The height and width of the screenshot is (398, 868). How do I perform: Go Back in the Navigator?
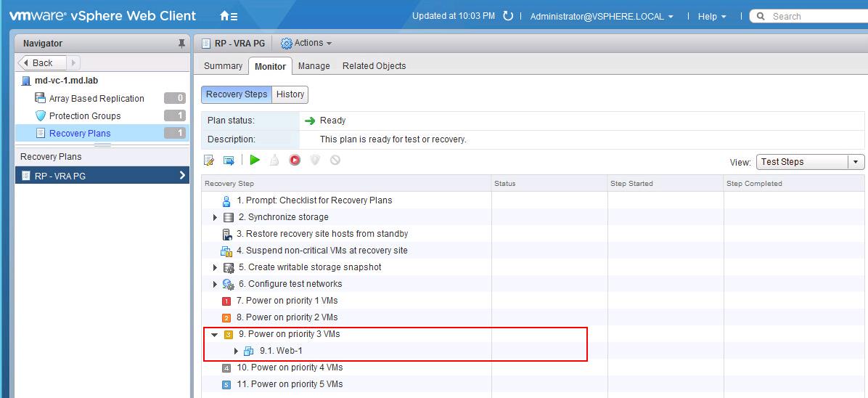coord(42,62)
